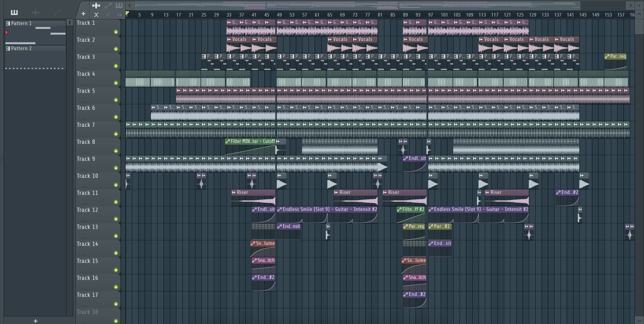Select End..#2 automation clip on Track 16
644x324 pixels.
[263, 283]
